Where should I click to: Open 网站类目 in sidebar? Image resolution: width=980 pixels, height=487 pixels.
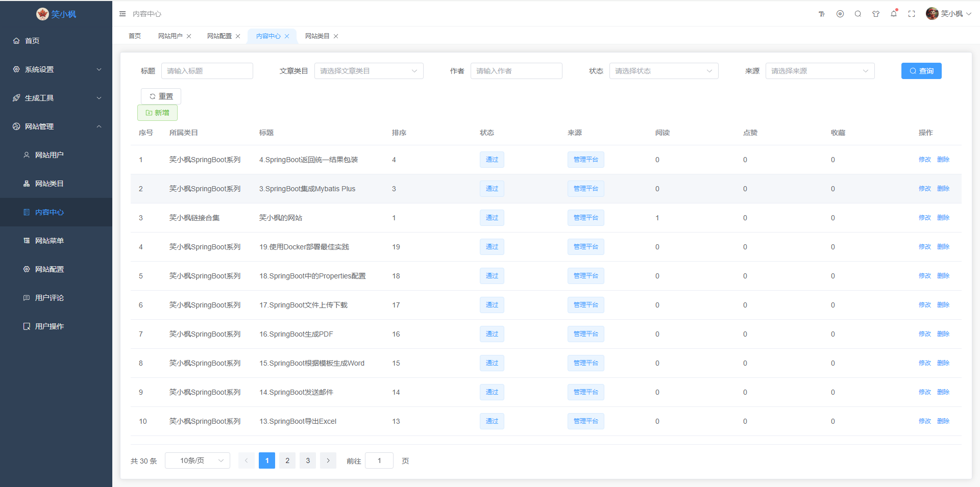(56, 184)
